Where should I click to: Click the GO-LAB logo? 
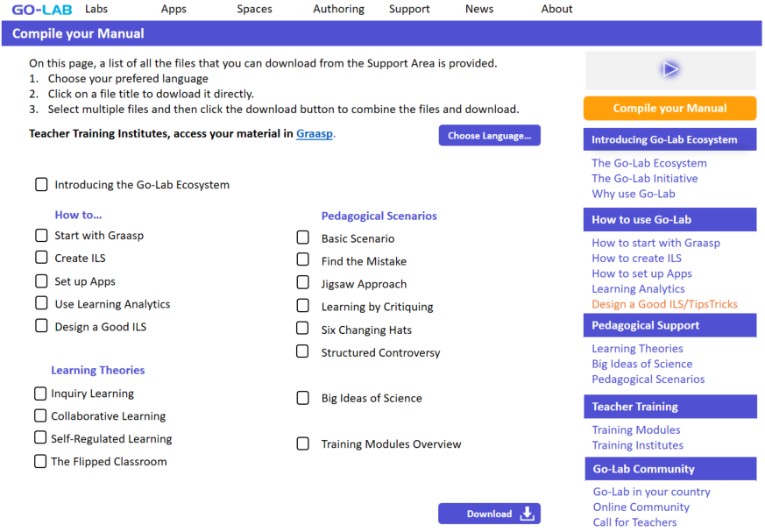tap(41, 10)
